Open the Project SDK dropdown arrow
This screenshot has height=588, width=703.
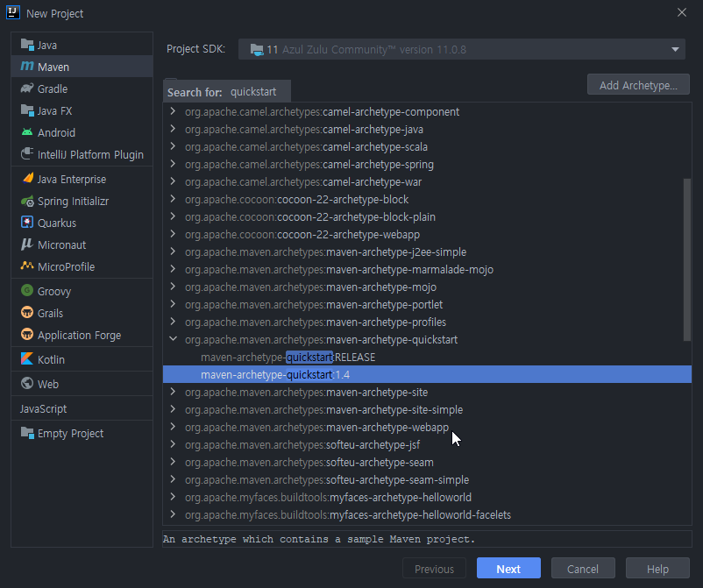[675, 49]
